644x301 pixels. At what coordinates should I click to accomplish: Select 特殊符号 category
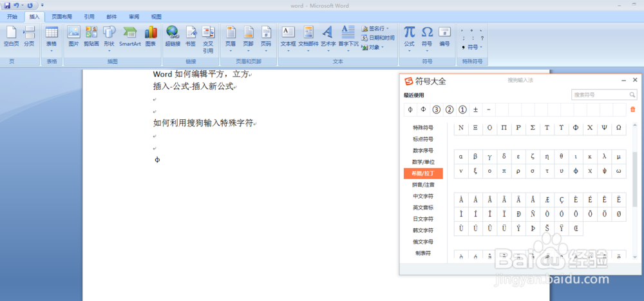[423, 128]
